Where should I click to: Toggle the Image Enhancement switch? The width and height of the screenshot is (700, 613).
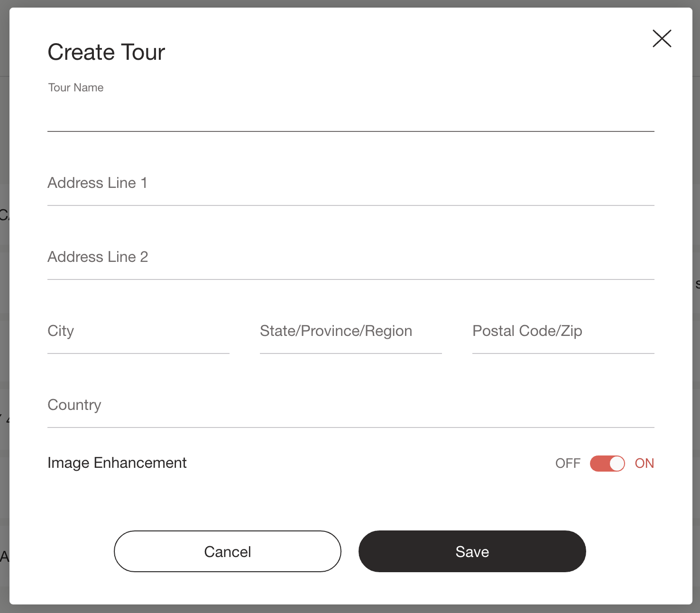(x=608, y=464)
